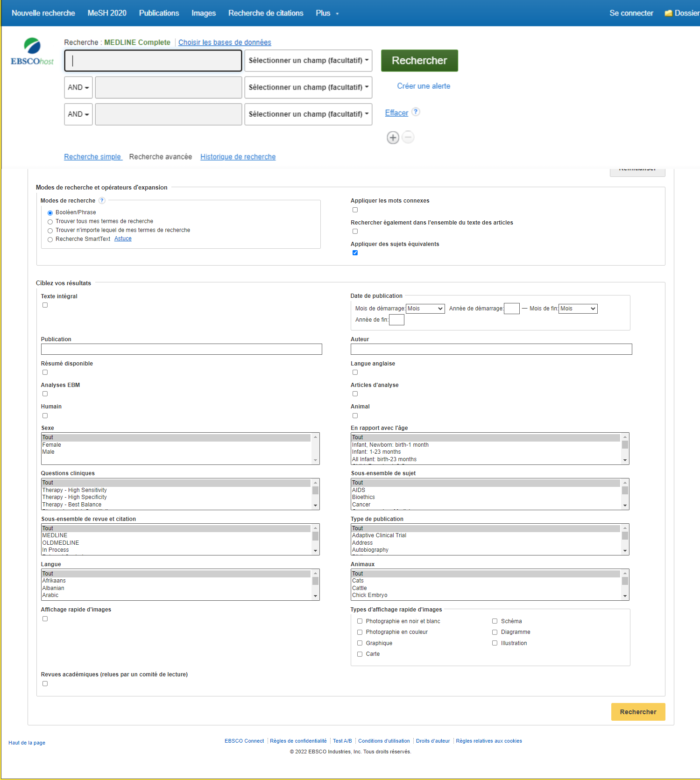
Task: Check the Humain limiter
Action: (x=45, y=416)
